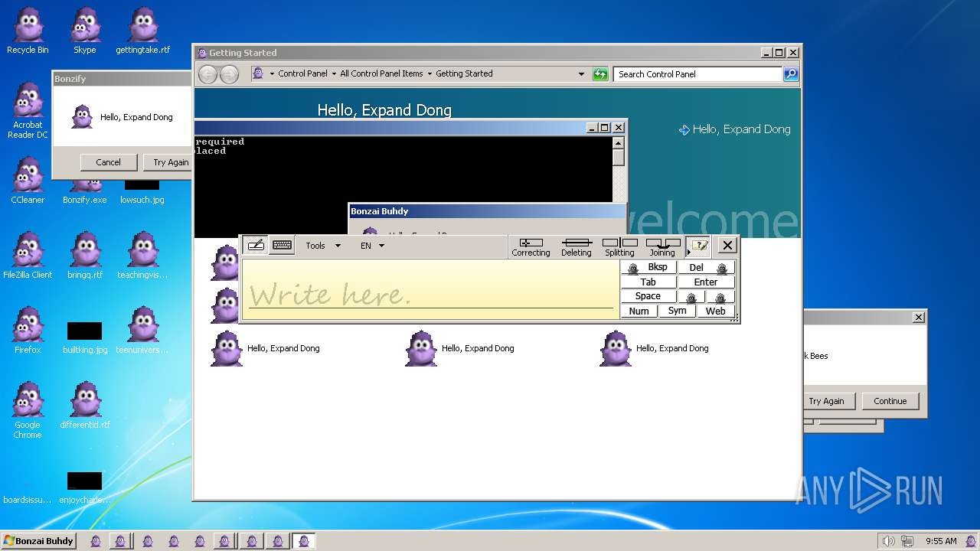Viewport: 980px width, 551px height.
Task: Open the volume icon in system tray
Action: 889,541
